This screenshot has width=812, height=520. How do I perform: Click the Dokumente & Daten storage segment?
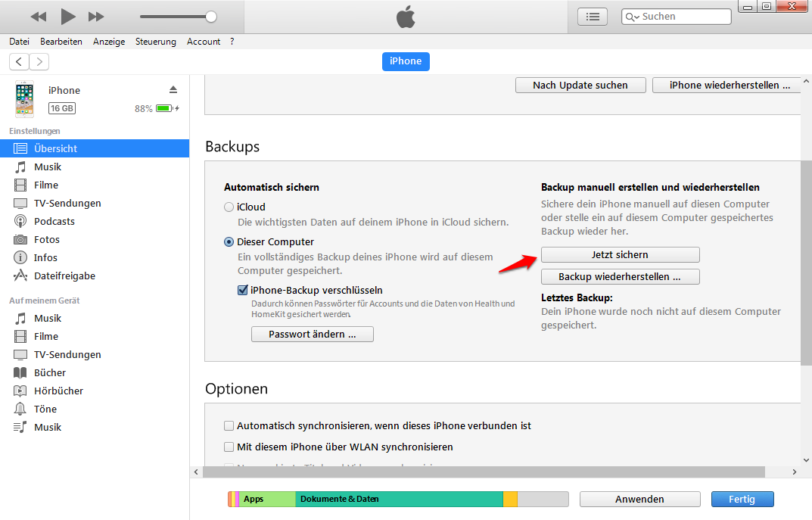pos(399,499)
